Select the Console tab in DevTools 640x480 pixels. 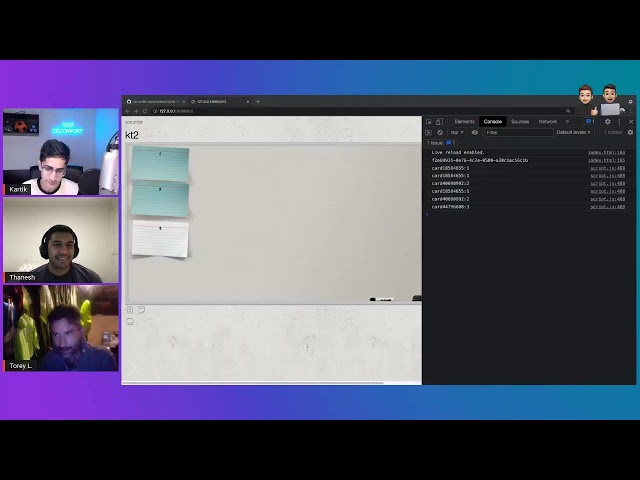click(x=493, y=122)
